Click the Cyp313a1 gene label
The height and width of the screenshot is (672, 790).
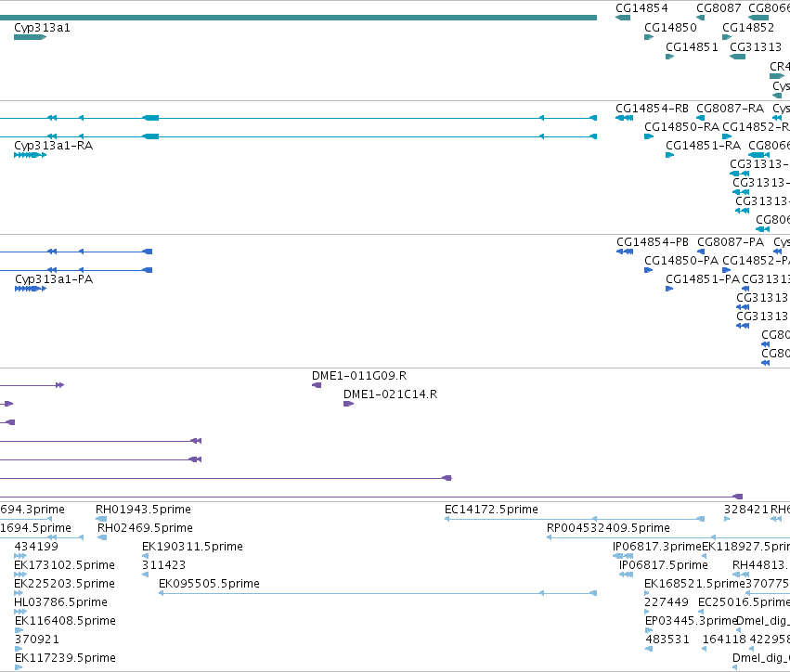click(42, 28)
